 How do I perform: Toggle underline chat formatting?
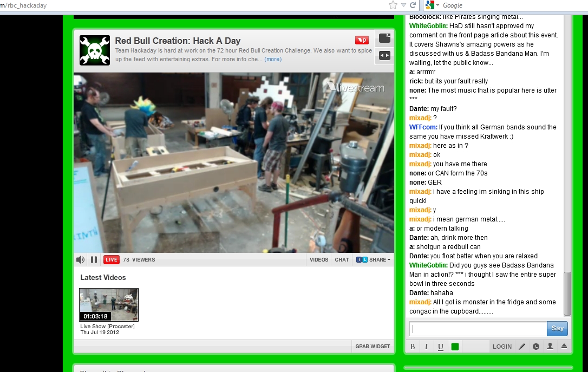coord(440,347)
